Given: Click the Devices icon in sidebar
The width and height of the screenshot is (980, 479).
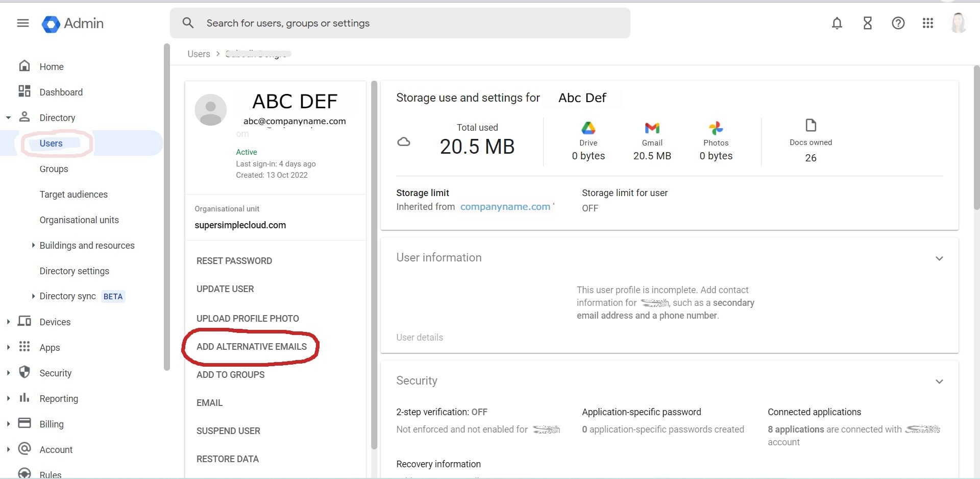Looking at the screenshot, I should click(24, 321).
